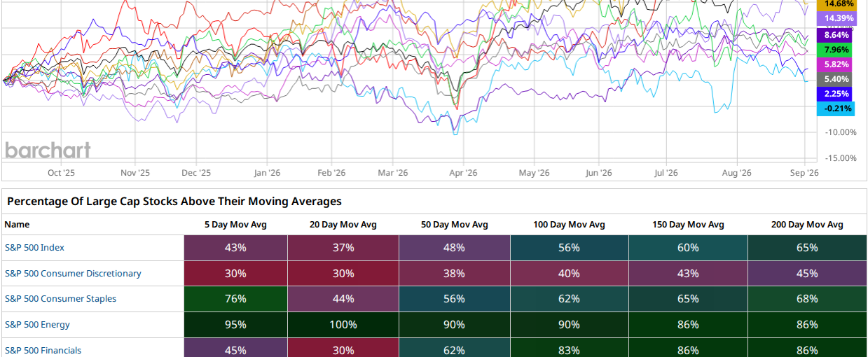The height and width of the screenshot is (357, 868).
Task: Click the 5 Day Mov Avg header
Action: coord(235,225)
